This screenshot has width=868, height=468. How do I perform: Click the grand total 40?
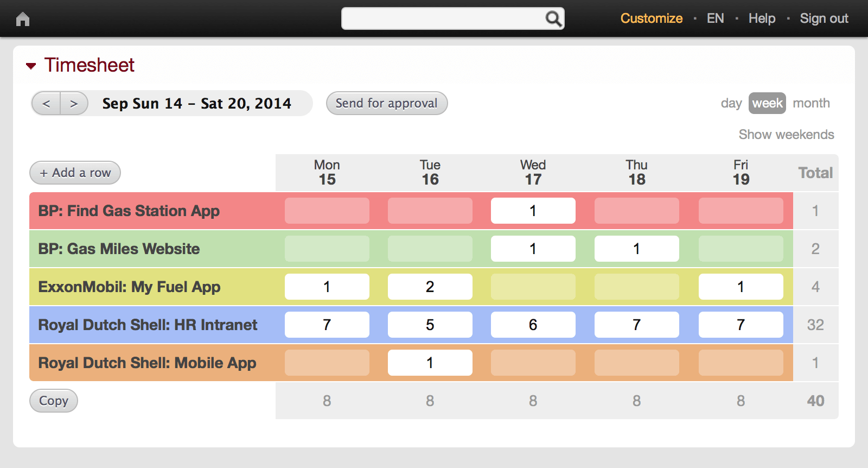point(815,401)
